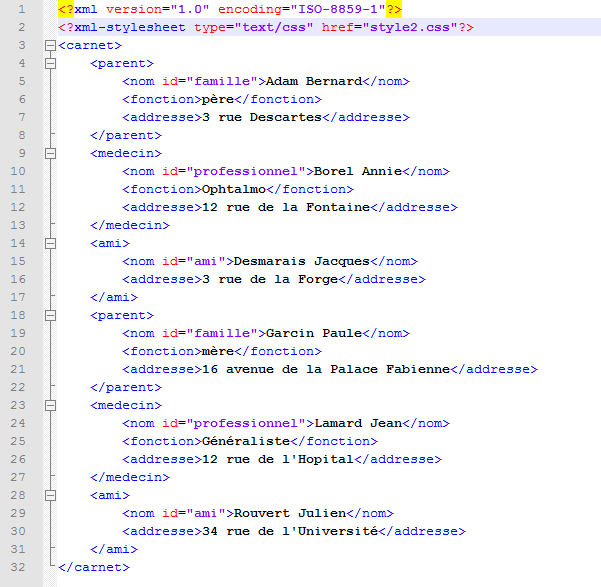Click the name "Garcin Paule"
601x587 pixels.
[x=314, y=333]
